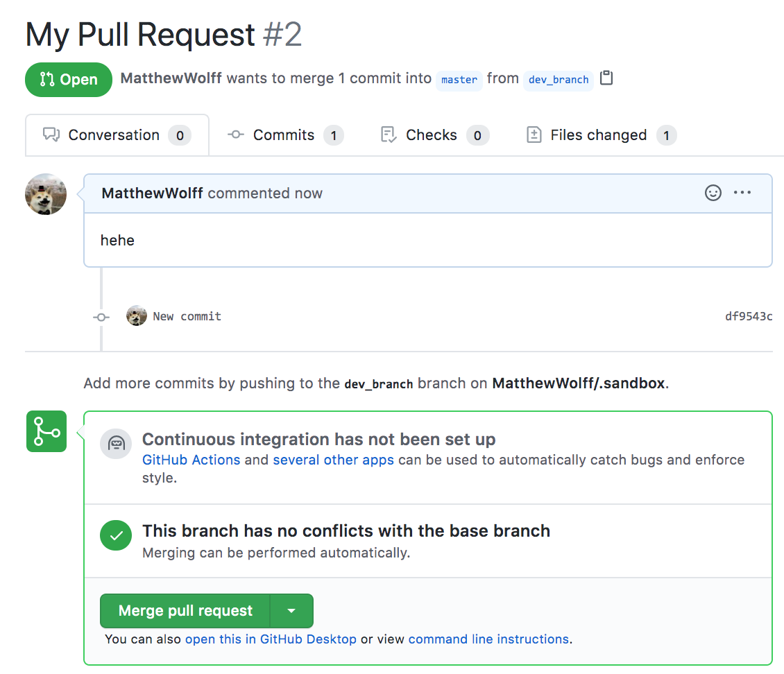Click the green git merge icon
Image resolution: width=784 pixels, height=674 pixels.
(46, 431)
